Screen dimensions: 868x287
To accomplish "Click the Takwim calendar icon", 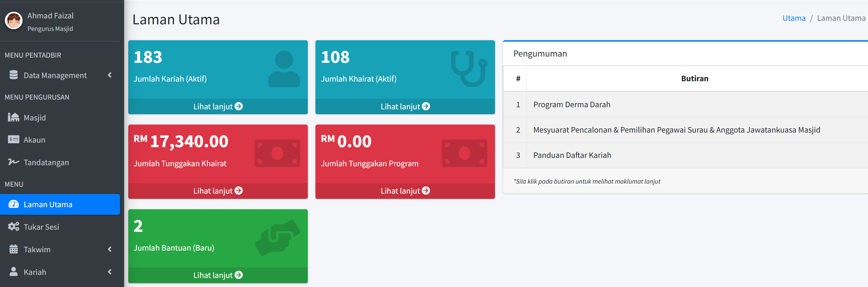I will [x=14, y=249].
